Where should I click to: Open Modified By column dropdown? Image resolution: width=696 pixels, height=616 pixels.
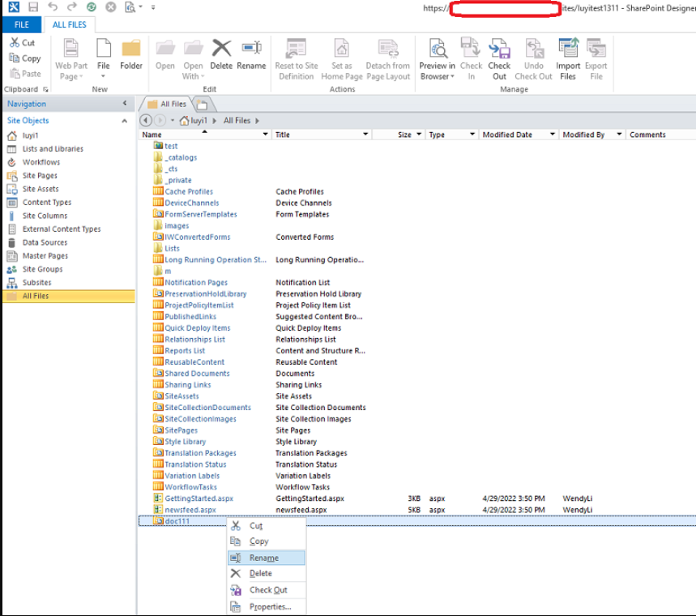coord(619,134)
